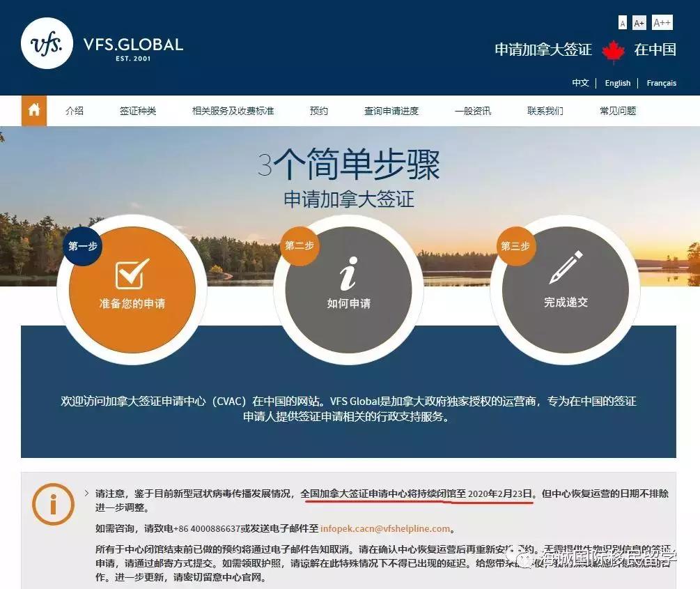
Task: Click the orange notice info icon
Action: [53, 504]
